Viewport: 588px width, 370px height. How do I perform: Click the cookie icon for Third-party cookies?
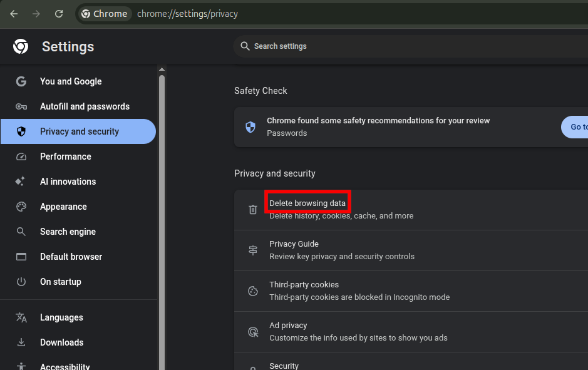[253, 291]
